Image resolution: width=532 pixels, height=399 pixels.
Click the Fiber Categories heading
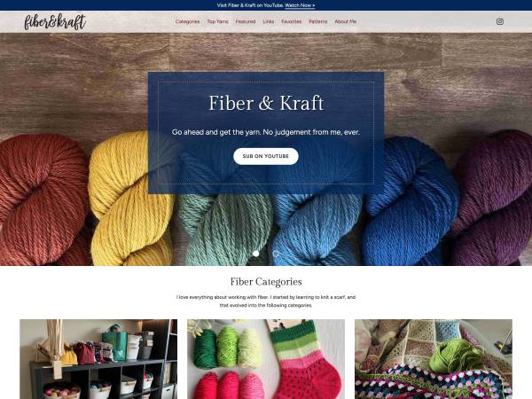pos(266,282)
